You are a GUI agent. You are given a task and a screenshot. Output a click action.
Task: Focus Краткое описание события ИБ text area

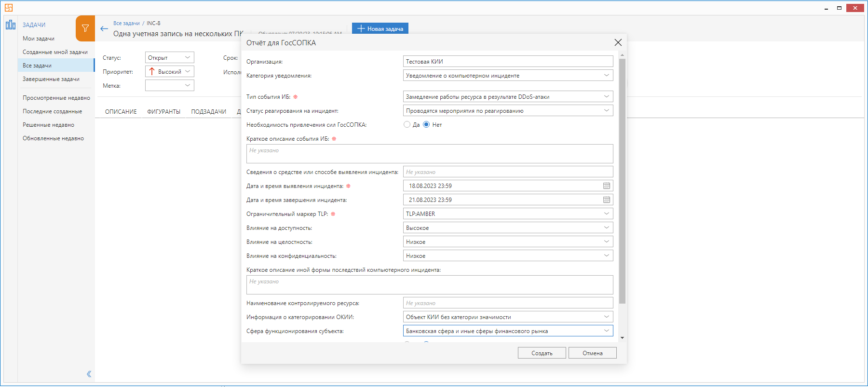click(430, 154)
